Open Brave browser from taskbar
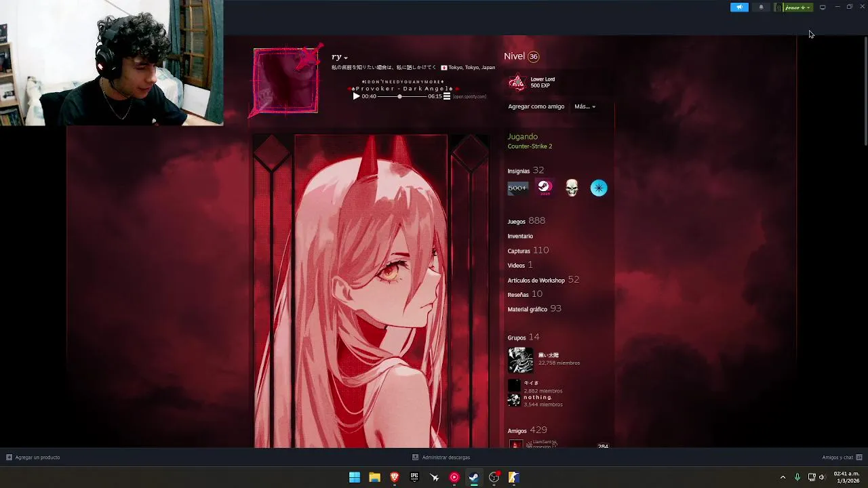Viewport: 868px width, 488px height. pos(395,477)
